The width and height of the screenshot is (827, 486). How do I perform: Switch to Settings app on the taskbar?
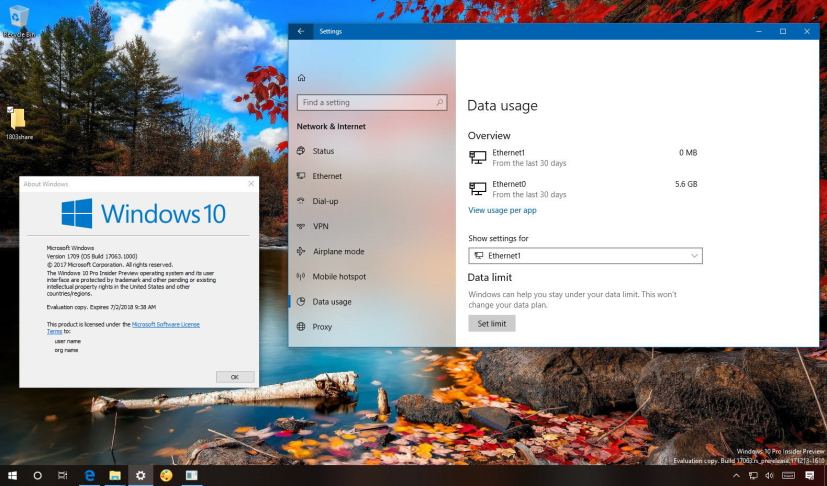pos(140,475)
